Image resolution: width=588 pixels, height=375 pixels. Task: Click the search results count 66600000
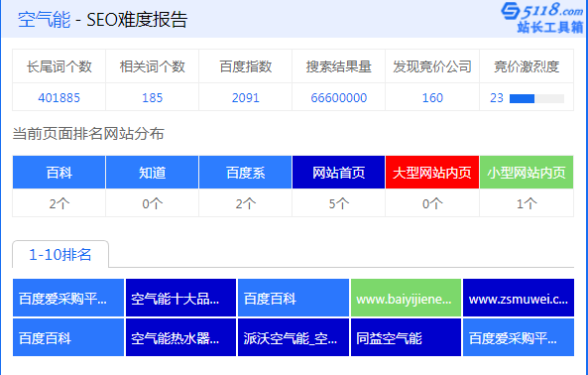click(x=339, y=98)
